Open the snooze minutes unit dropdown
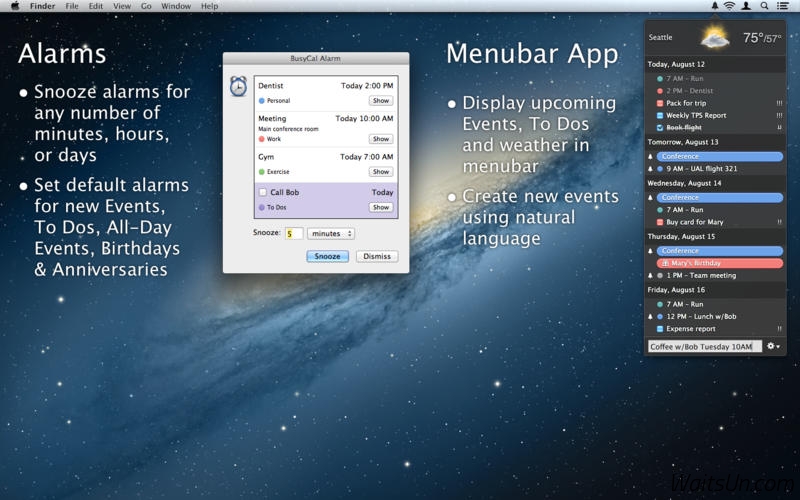This screenshot has height=500, width=800. 331,234
